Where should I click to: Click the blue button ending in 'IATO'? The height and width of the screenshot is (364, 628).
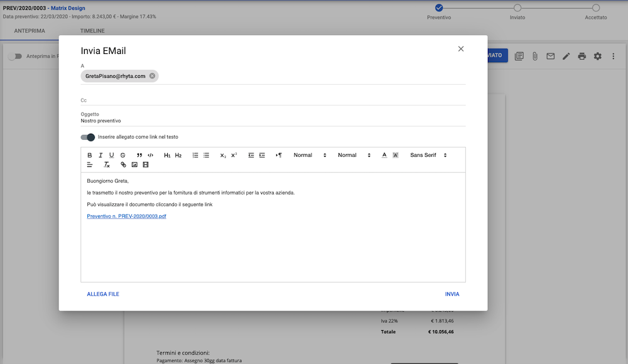[497, 55]
